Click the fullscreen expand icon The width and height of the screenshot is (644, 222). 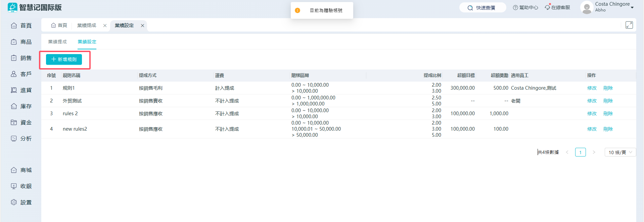coord(629,25)
